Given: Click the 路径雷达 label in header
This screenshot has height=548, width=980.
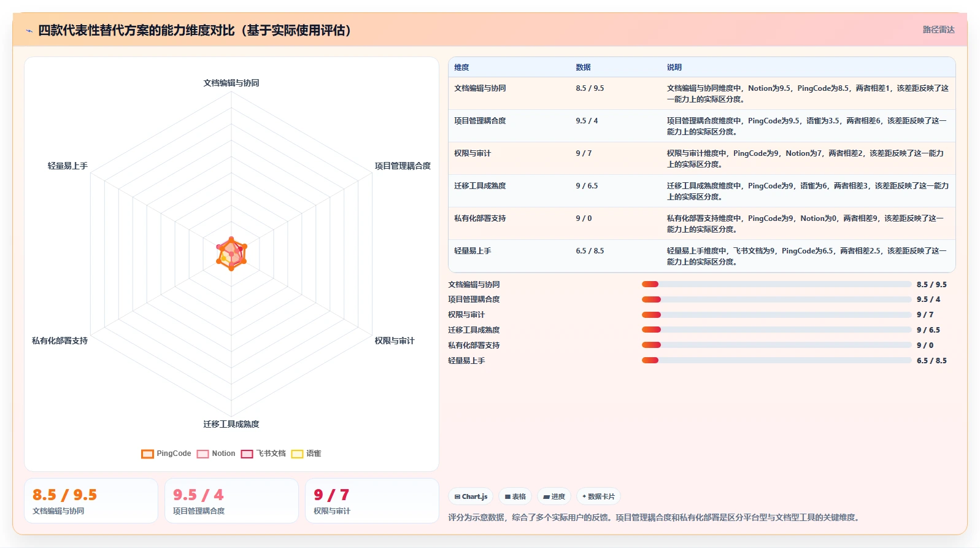Looking at the screenshot, I should 938,29.
